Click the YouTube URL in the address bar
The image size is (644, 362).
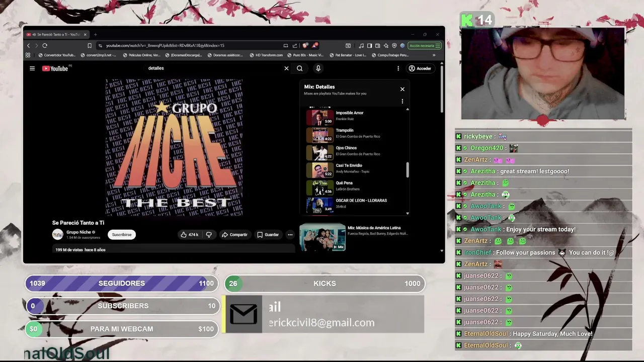coord(165,46)
